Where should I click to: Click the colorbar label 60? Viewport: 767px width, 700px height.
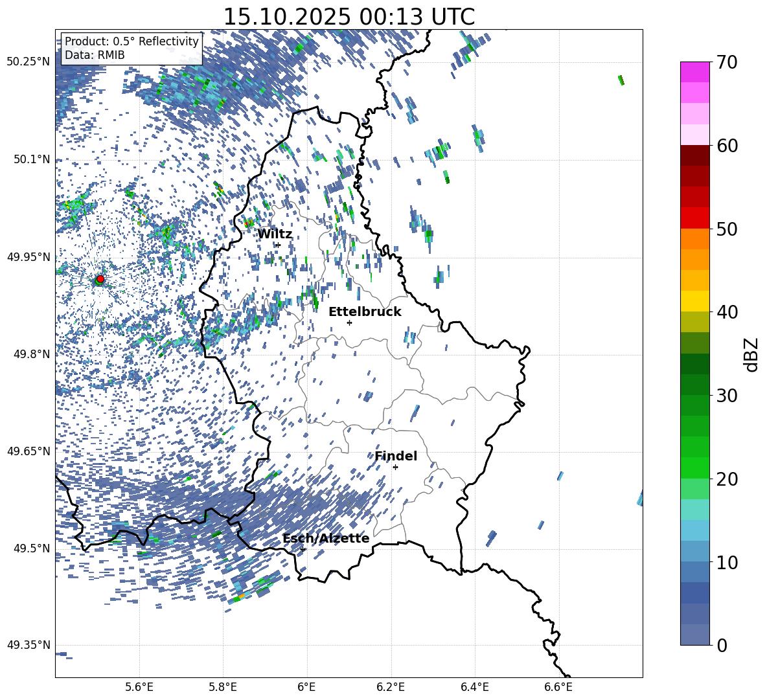(727, 146)
